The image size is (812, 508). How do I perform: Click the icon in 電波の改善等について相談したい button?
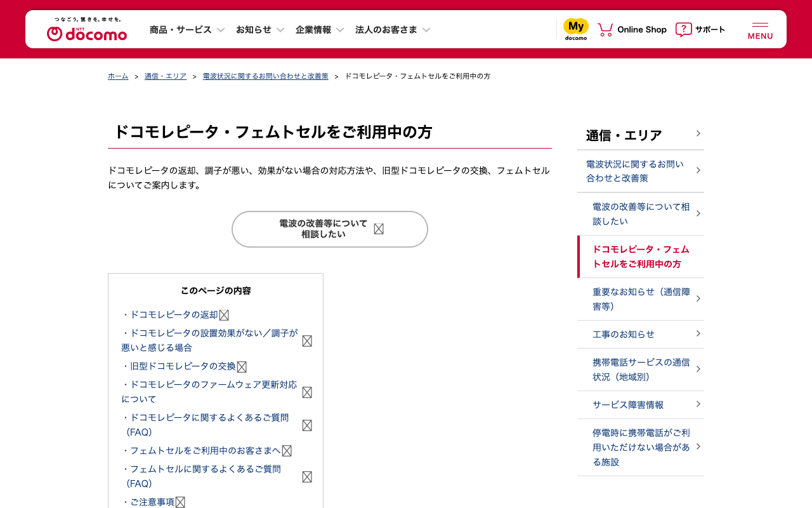click(379, 229)
